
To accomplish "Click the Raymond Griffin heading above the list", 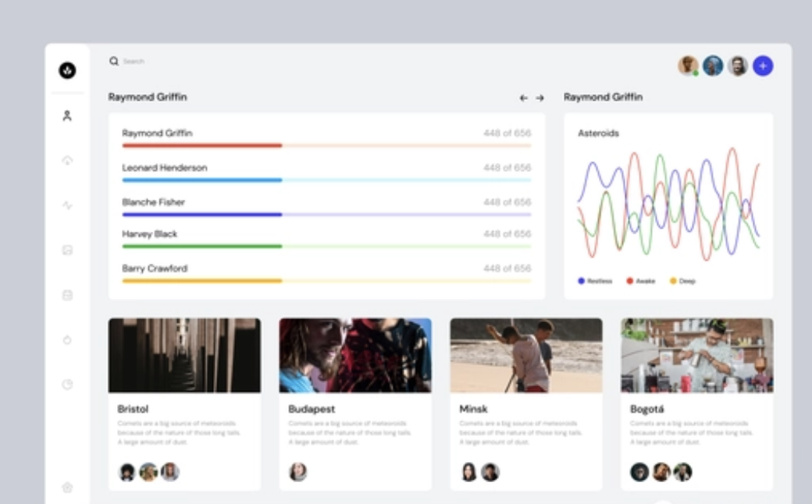I will click(x=148, y=98).
